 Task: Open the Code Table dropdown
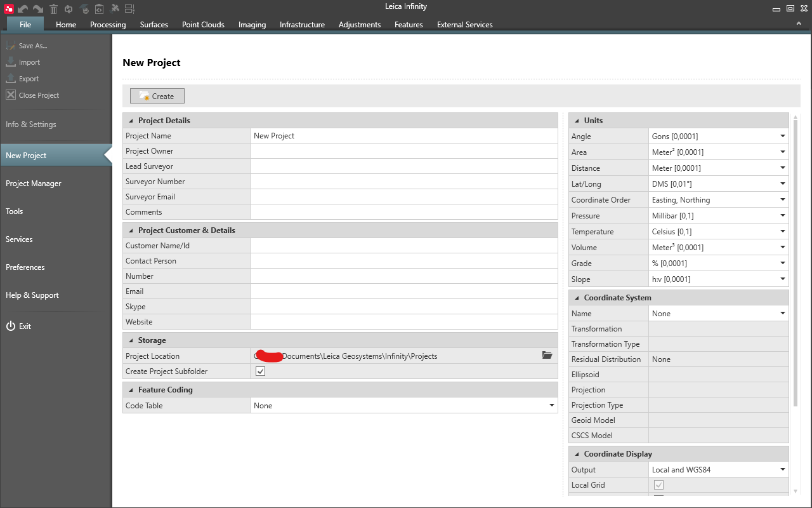(552, 405)
